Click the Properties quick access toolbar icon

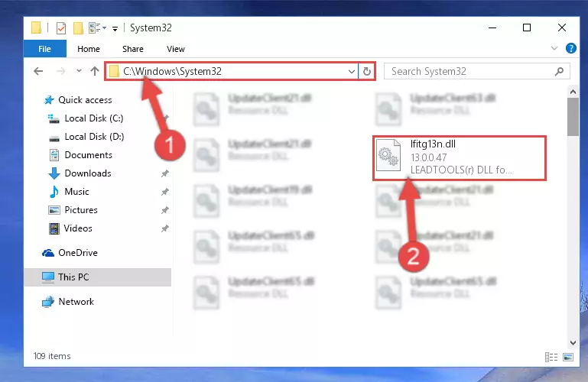click(x=60, y=28)
